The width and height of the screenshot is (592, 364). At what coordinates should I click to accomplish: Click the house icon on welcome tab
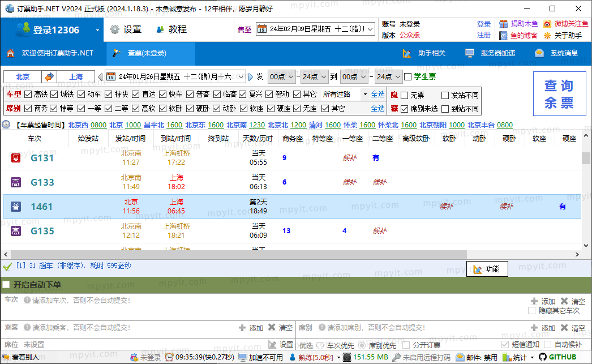11,53
